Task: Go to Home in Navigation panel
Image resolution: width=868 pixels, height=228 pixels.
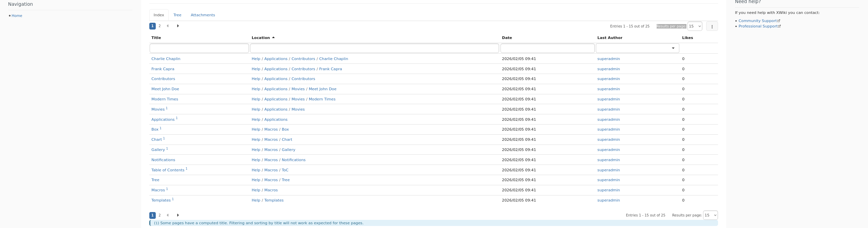Action: coord(17,16)
